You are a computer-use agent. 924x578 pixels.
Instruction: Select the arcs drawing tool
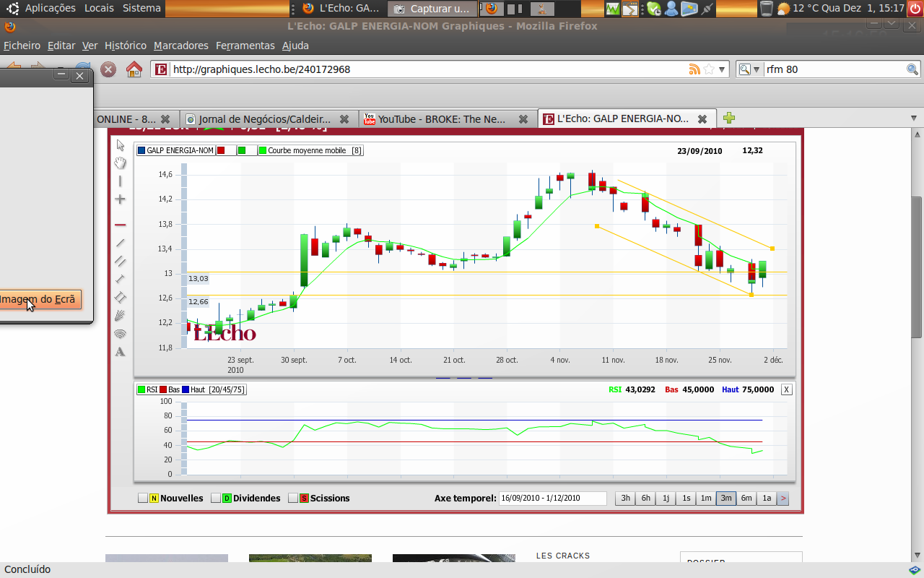click(x=121, y=334)
